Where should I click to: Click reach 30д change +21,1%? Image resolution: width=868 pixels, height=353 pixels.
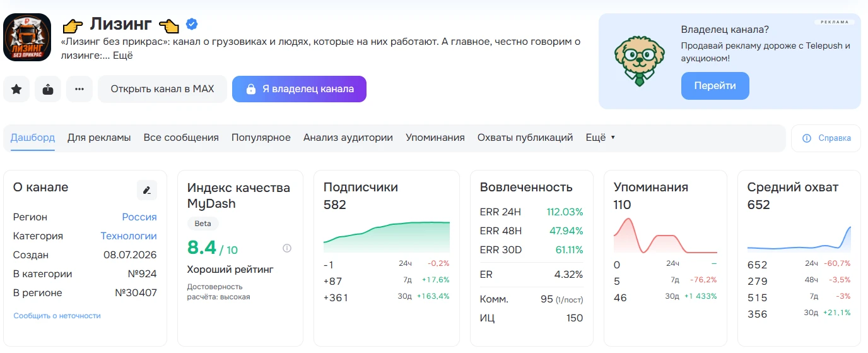click(836, 313)
